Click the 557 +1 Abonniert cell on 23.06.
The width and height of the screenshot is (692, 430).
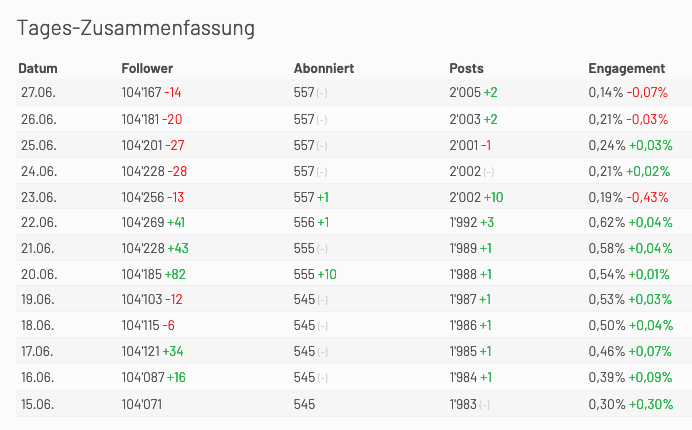click(311, 197)
